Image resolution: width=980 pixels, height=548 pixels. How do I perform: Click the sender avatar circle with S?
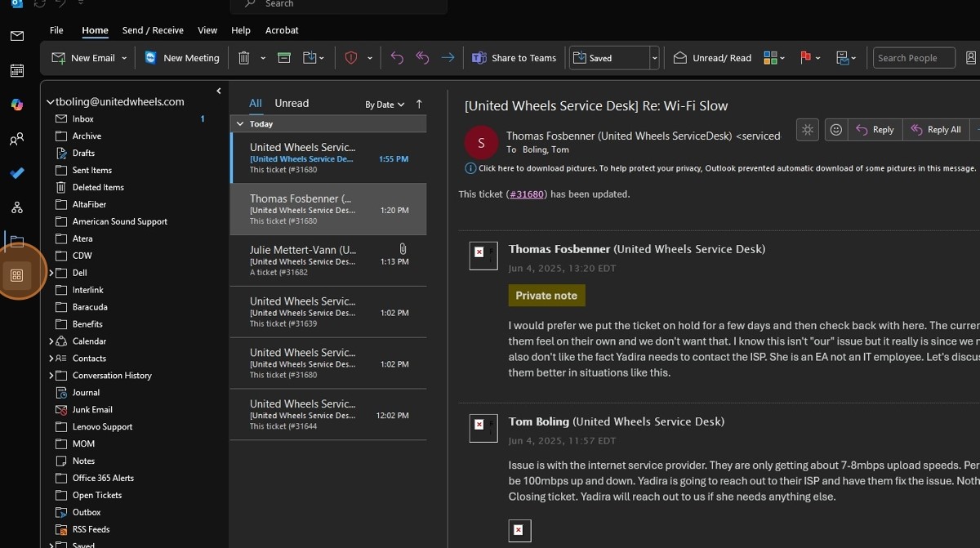481,143
